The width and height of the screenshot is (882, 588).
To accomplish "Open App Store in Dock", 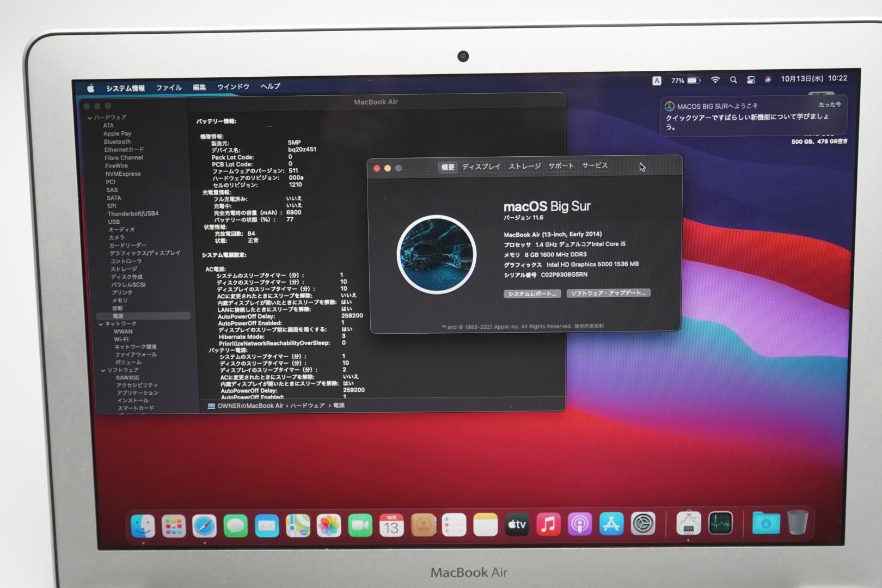I will [611, 524].
